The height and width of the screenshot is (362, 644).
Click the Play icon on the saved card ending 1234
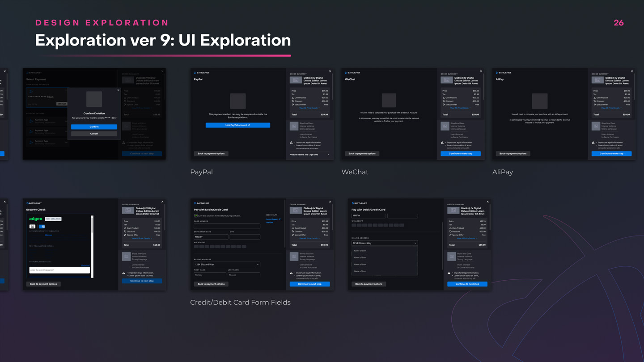31,92
